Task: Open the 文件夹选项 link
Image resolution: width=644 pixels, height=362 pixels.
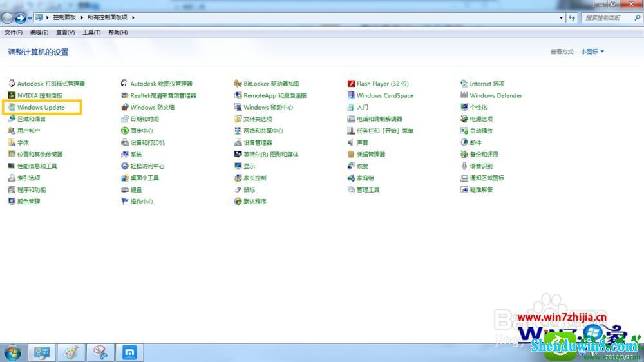Action: 258,119
